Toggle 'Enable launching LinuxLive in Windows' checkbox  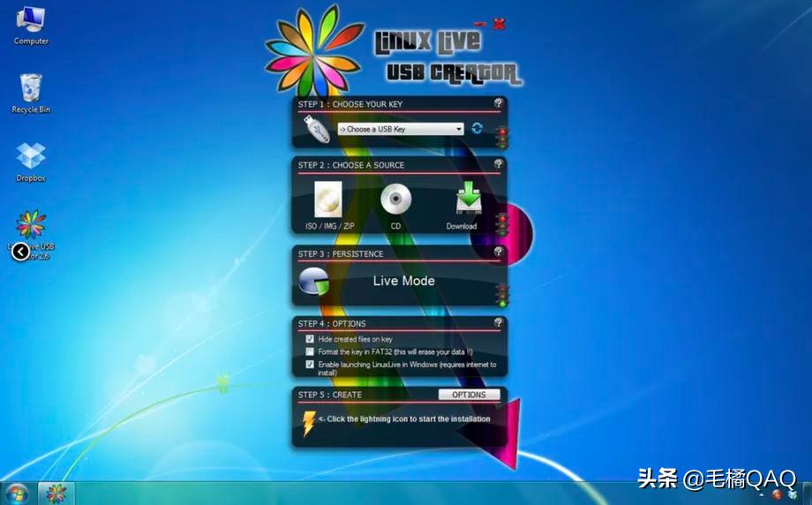[x=310, y=365]
